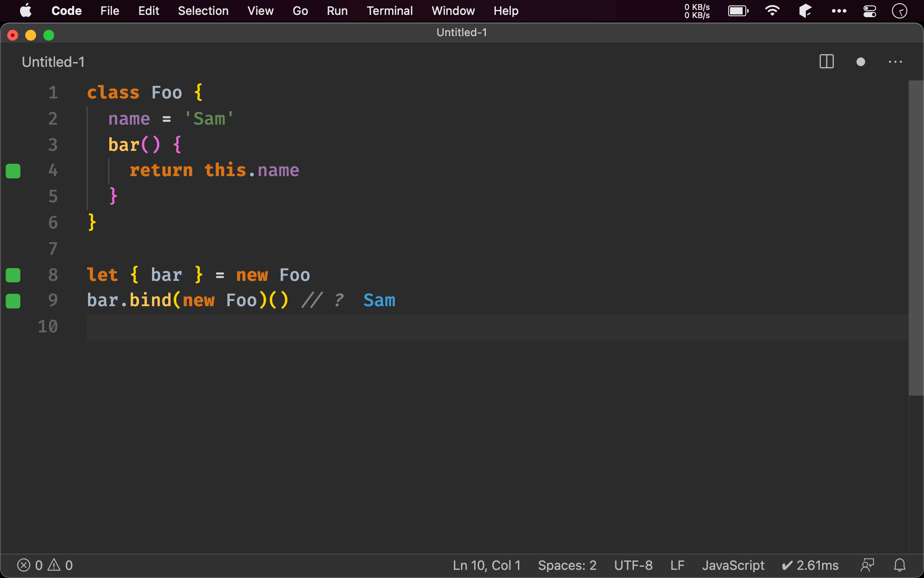924x578 pixels.
Task: Open the JavaScript language mode selector
Action: [x=733, y=565]
